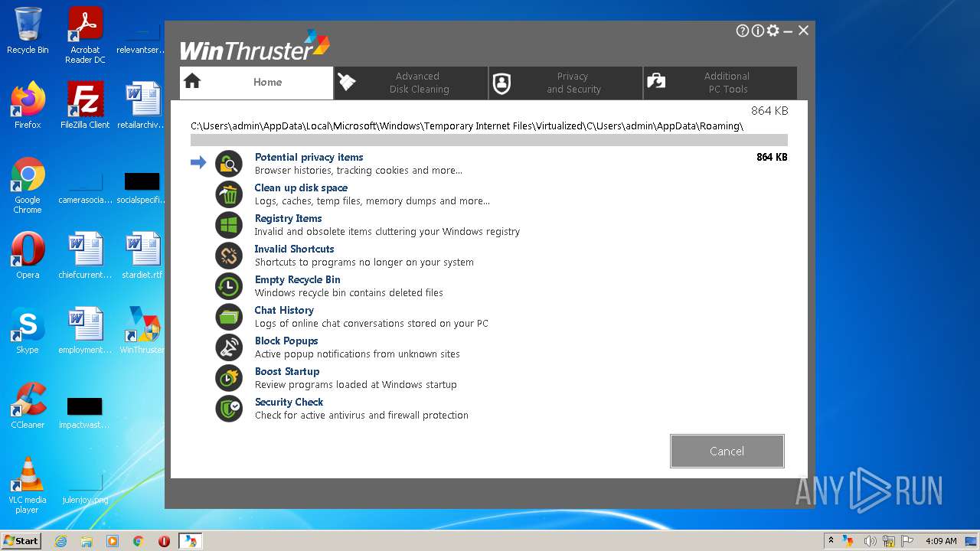The width and height of the screenshot is (980, 551).
Task: Select the Block Popups heading
Action: (286, 341)
